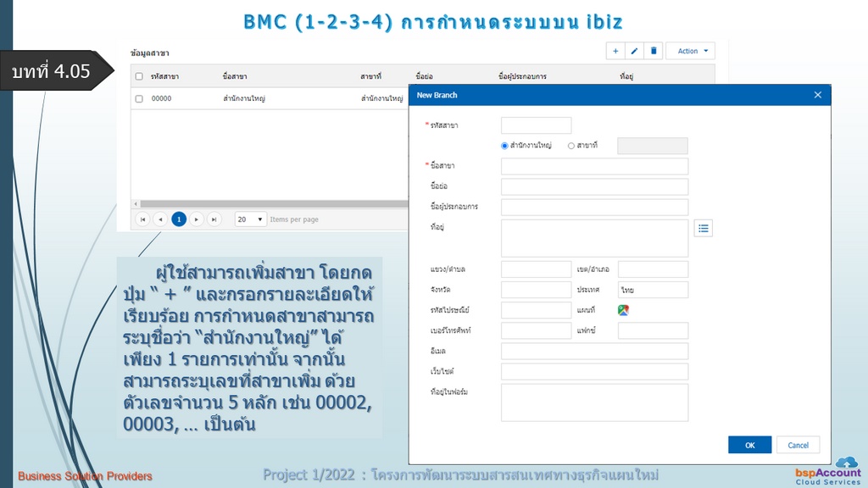Open the items per page dropdown
The width and height of the screenshot is (868, 488).
tap(250, 219)
